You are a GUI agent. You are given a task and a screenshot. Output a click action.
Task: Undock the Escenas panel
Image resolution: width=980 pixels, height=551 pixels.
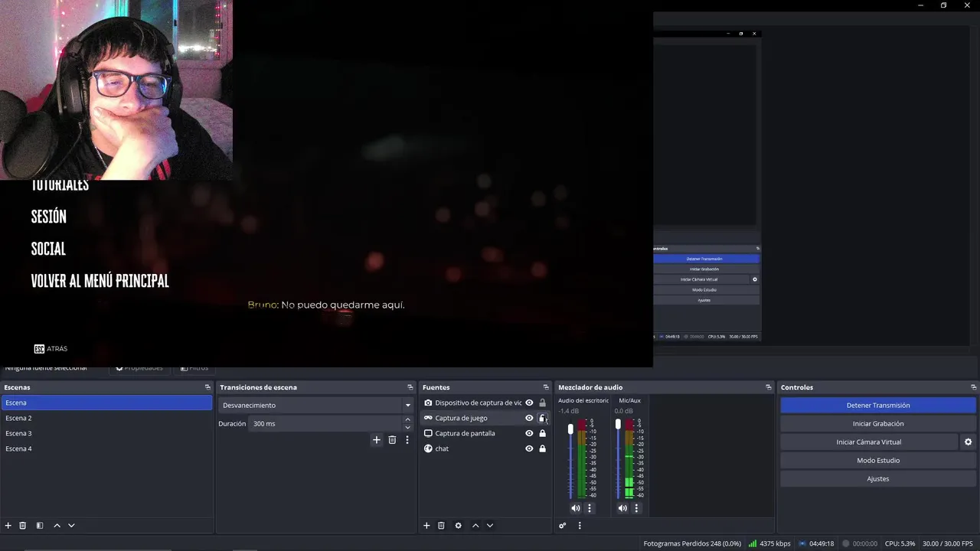coord(207,387)
